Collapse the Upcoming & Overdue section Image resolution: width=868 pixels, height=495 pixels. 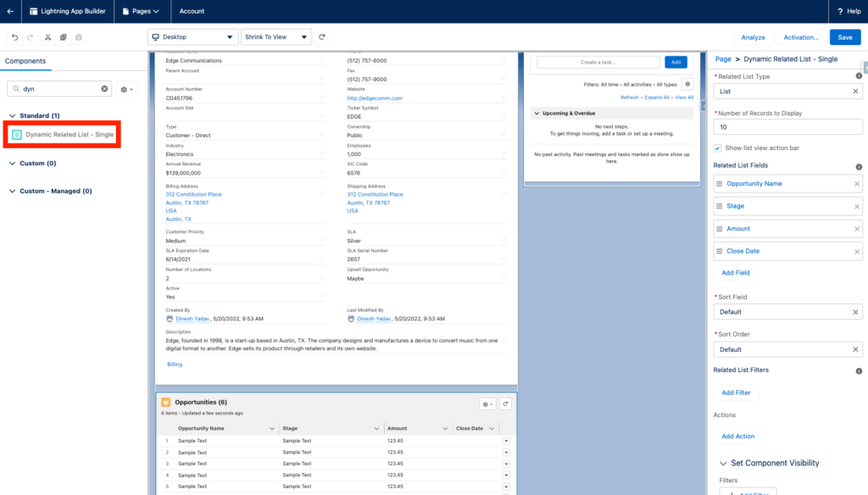537,113
